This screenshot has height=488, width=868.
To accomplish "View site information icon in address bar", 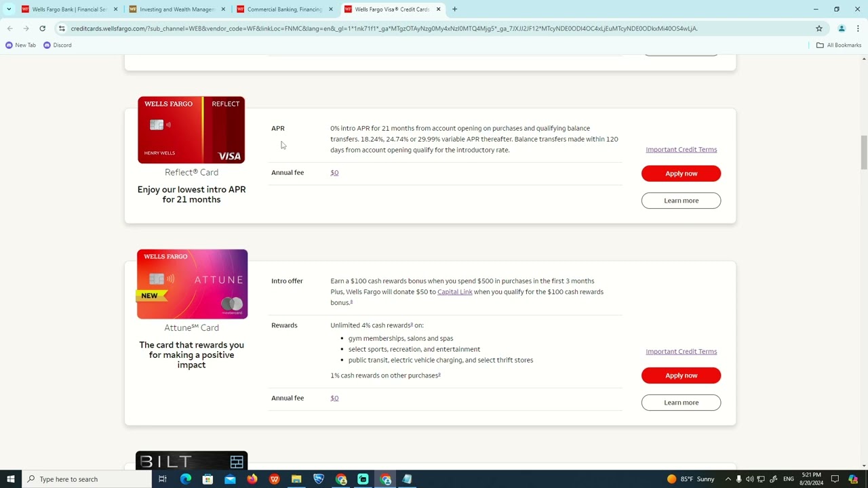I will (x=62, y=28).
